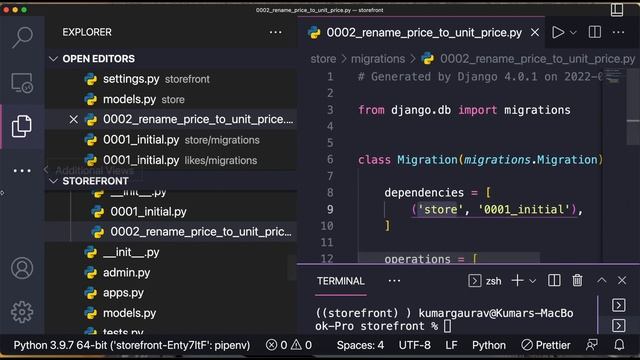Image resolution: width=640 pixels, height=360 pixels.
Task: Click the terminal prompt input cursor
Action: (448, 326)
